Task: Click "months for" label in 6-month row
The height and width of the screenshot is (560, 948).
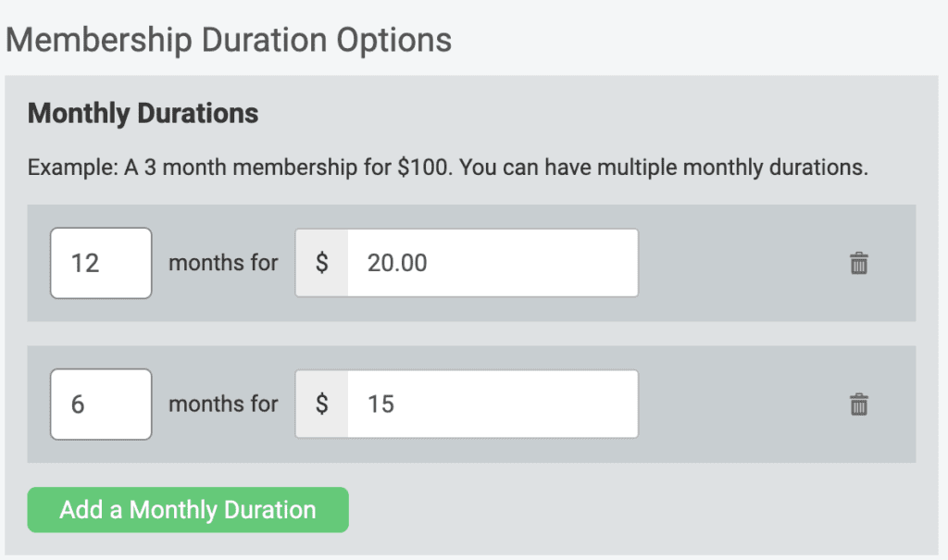Action: [x=223, y=404]
